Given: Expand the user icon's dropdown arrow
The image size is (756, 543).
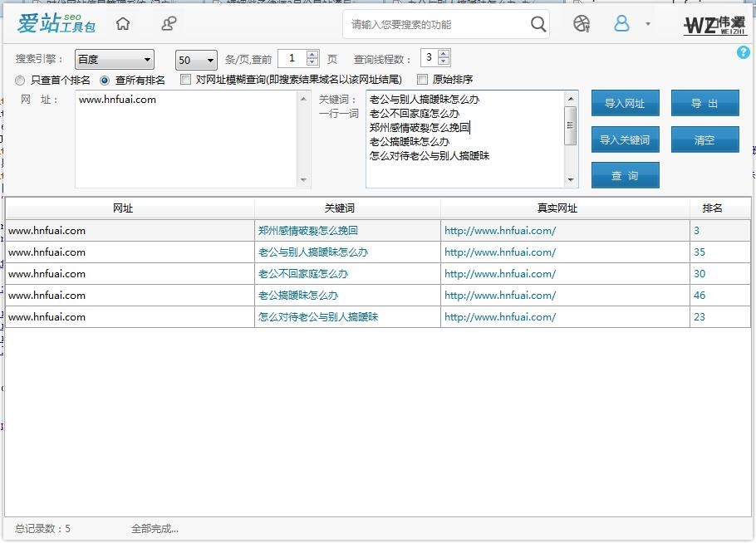Looking at the screenshot, I should tap(646, 24).
